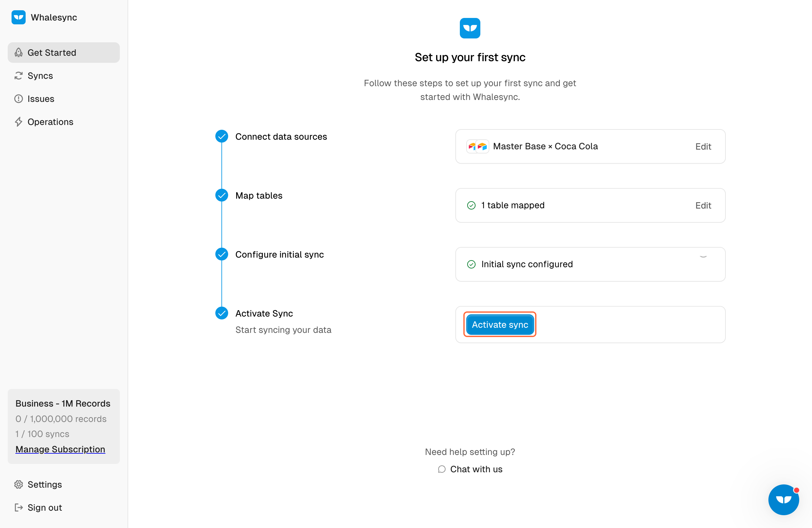Open the floating Whalesync chat bubble
The image size is (812, 528).
coord(783,499)
